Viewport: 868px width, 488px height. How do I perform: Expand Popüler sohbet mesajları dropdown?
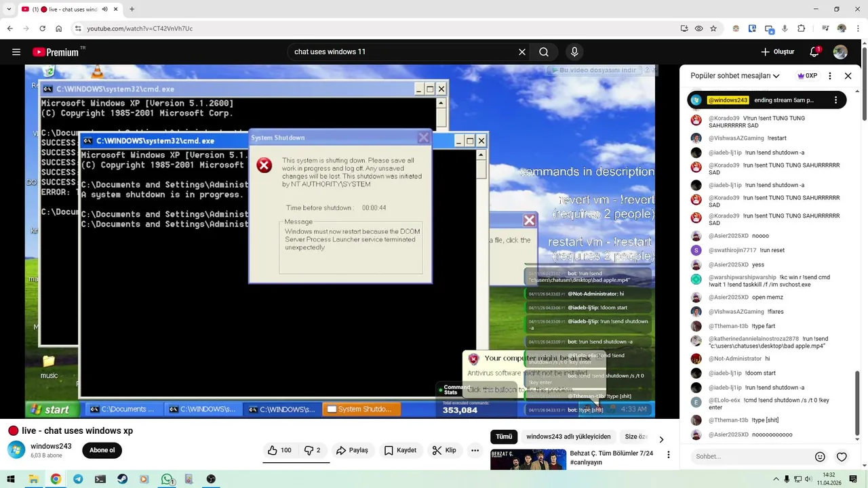[x=735, y=76]
